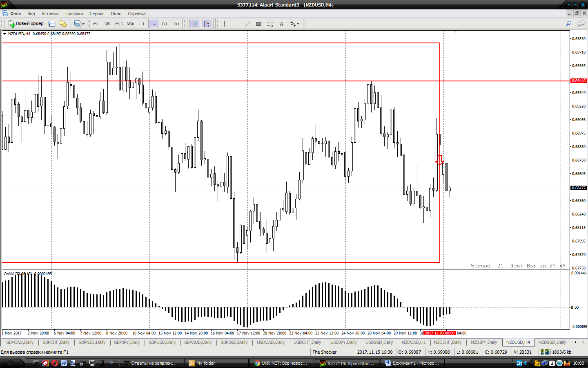Screen dimensions: 588x368
Task: Switch chart to the W1 timeframe
Action: [x=176, y=24]
